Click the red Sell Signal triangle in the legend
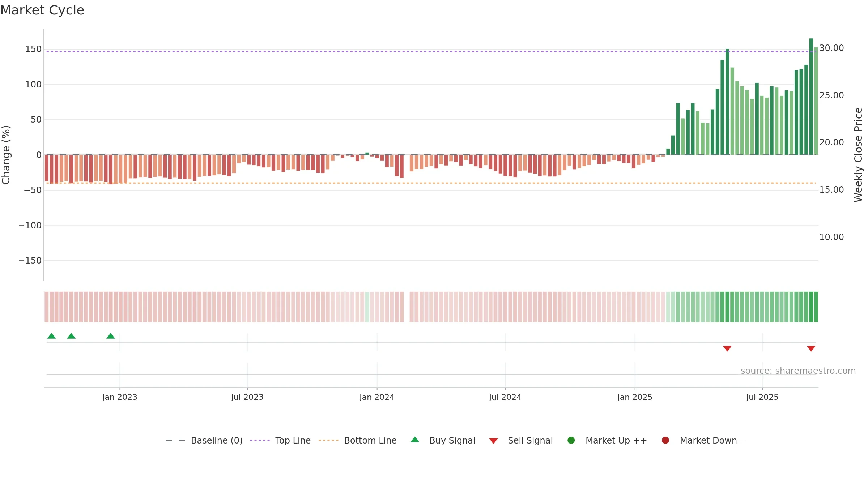The height and width of the screenshot is (488, 868). point(494,441)
